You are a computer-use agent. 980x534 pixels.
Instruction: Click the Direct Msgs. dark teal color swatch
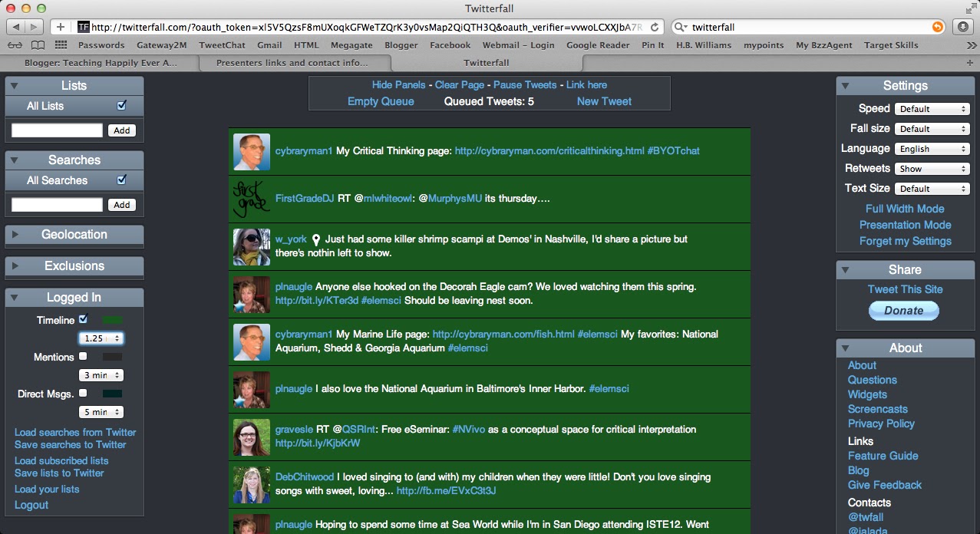click(113, 394)
